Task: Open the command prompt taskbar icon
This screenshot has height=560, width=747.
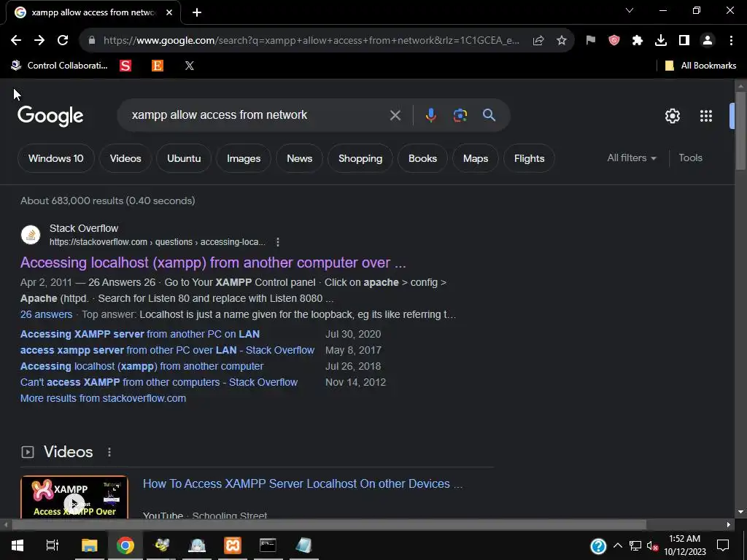Action: click(x=268, y=545)
